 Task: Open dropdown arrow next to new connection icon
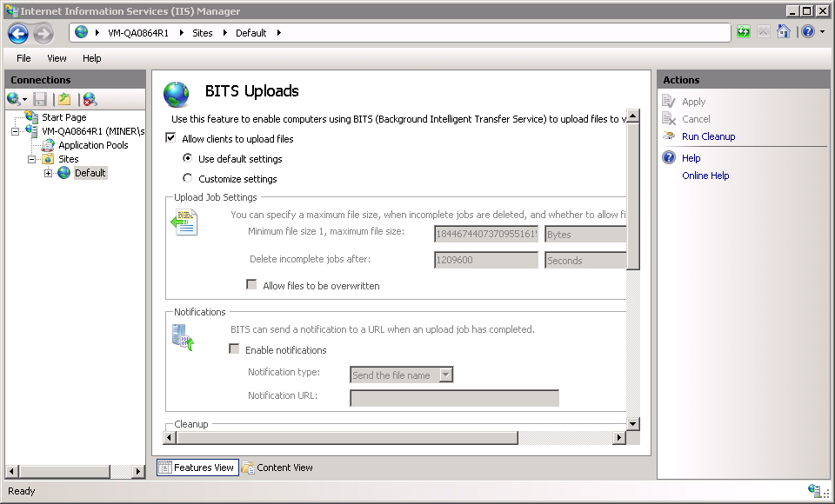point(24,100)
